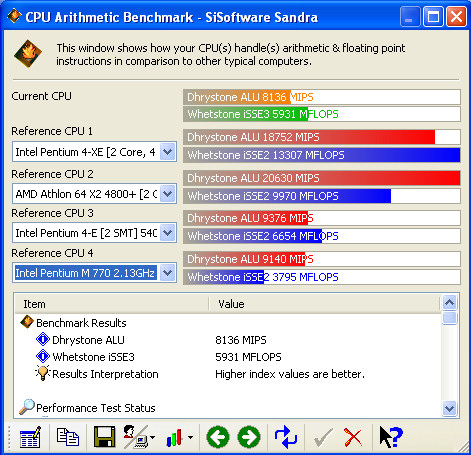Click the Results Interpretation lightbulb icon
Viewport: 471px width, 455px height.
tap(43, 373)
